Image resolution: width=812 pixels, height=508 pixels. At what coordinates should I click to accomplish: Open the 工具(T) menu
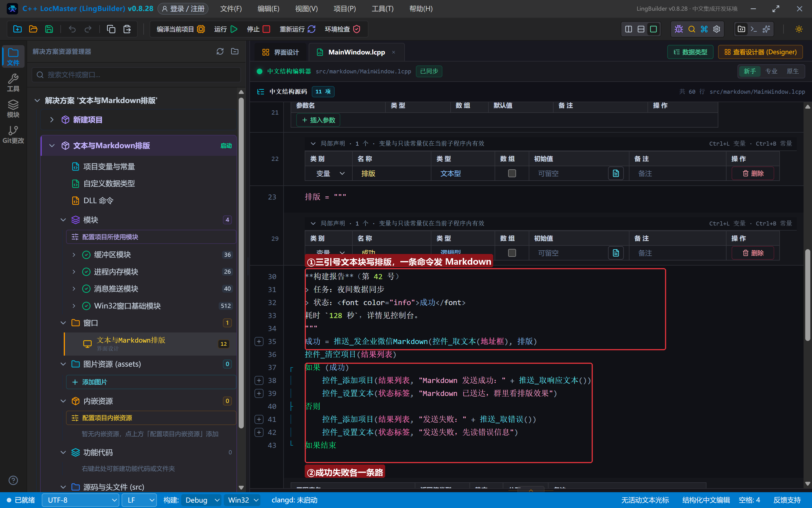point(383,9)
